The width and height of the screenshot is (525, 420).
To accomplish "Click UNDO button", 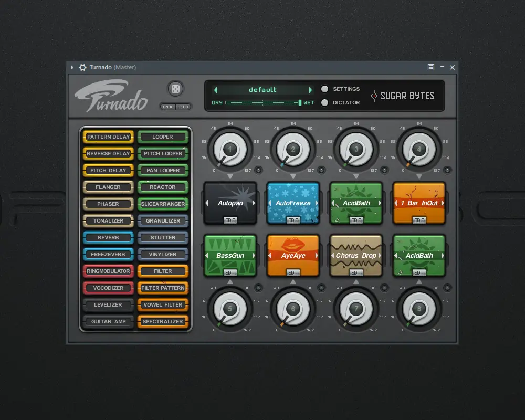I will point(168,107).
